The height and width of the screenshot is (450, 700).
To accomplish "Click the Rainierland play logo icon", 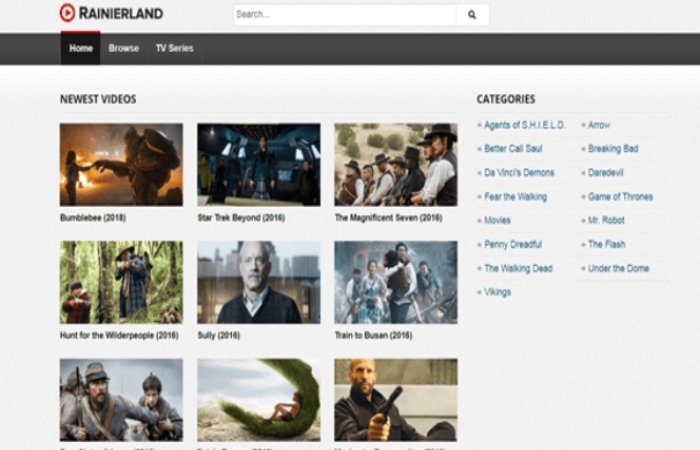I will point(67,12).
